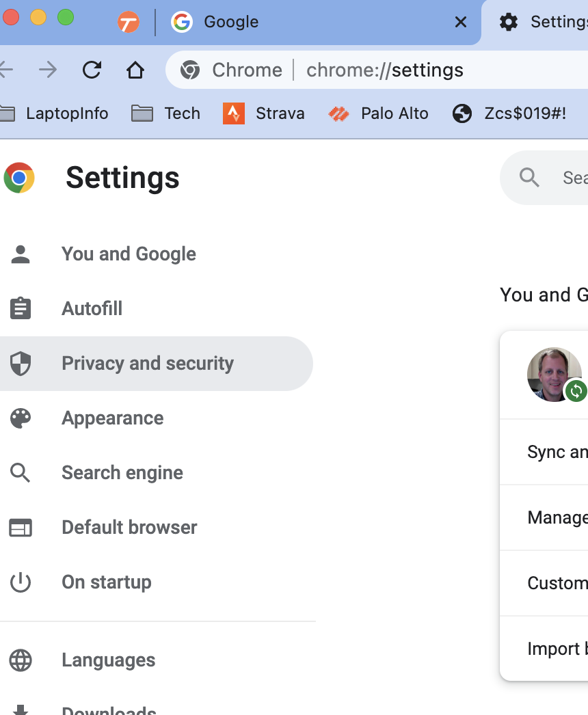This screenshot has width=588, height=715.
Task: Select Privacy and security section
Action: (x=157, y=364)
